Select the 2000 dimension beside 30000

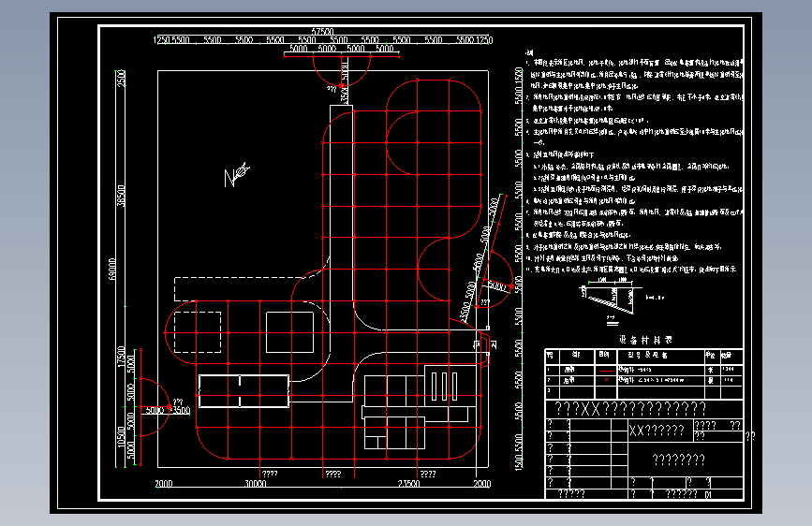164,484
